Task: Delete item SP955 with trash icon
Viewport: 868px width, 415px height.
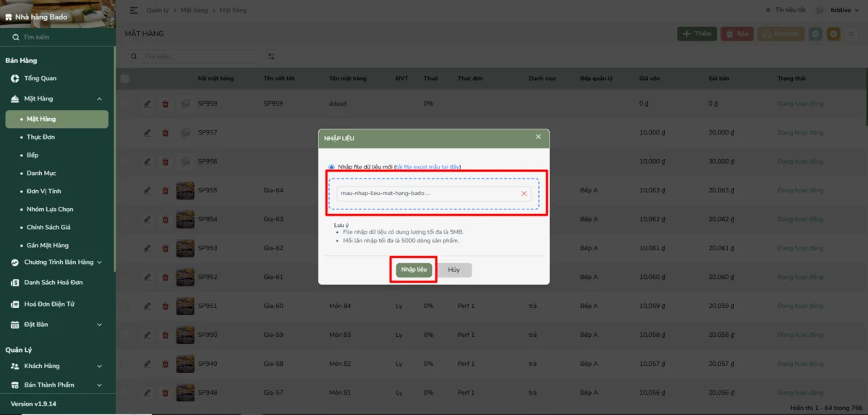Action: pyautogui.click(x=165, y=191)
